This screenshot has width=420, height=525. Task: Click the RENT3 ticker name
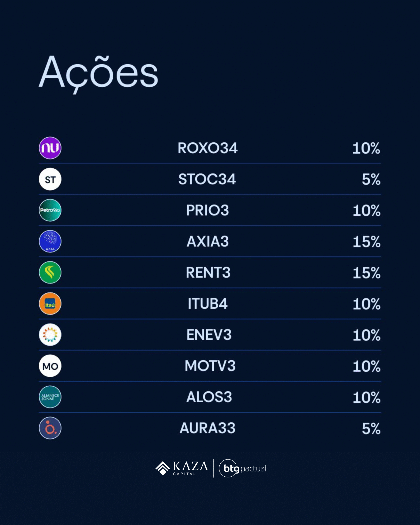pos(208,273)
